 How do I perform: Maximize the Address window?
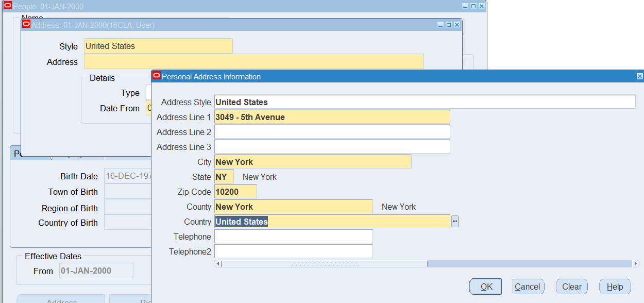(448, 25)
